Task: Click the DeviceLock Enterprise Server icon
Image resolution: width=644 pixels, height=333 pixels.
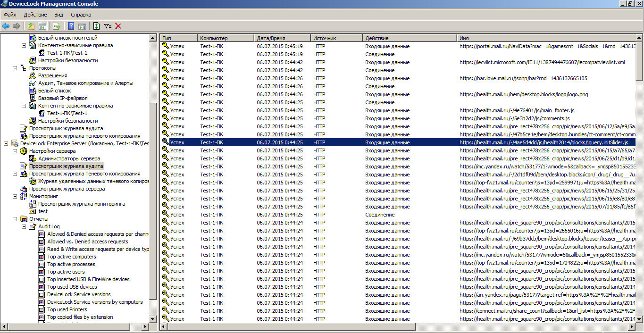Action: [15, 143]
